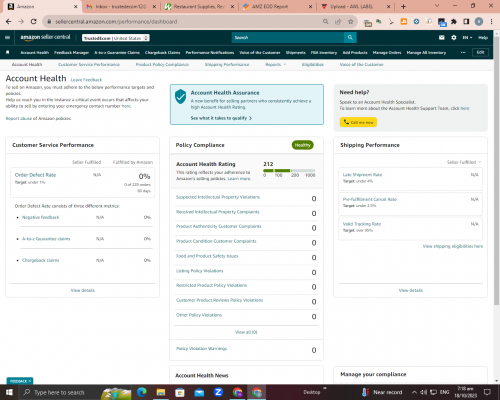The image size is (500, 400).
Task: Click the share page icon in address bar
Action: [x=338, y=22]
